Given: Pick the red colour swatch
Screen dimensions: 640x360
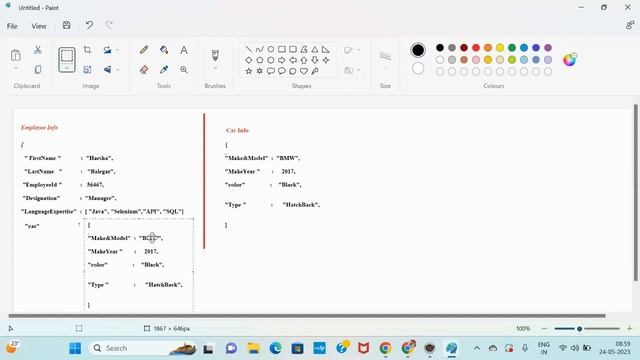Looking at the screenshot, I should click(476, 48).
